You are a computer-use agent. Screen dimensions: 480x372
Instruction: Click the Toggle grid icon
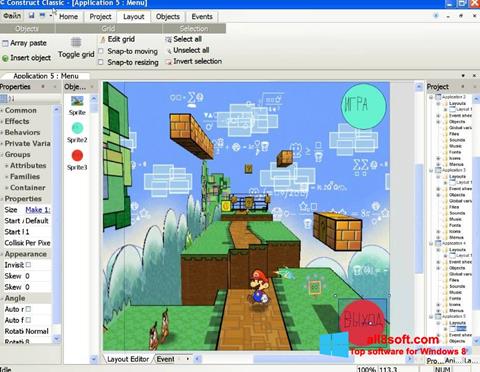pos(76,42)
